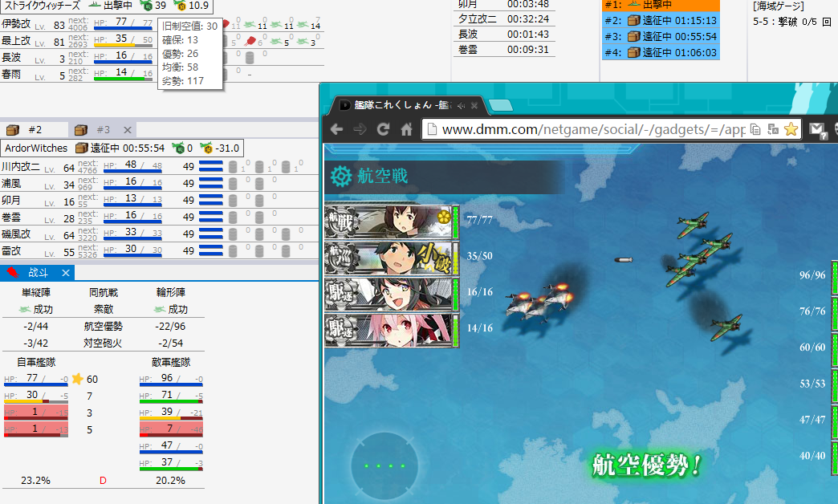Click the expedition box icon beside 遠征中 00:55:54

tap(81, 148)
